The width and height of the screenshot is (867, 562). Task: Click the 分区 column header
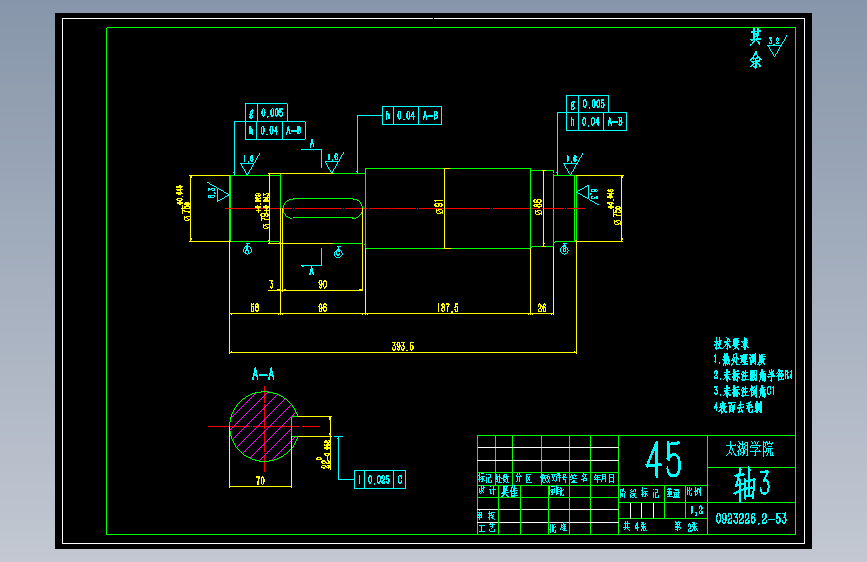pyautogui.click(x=524, y=478)
